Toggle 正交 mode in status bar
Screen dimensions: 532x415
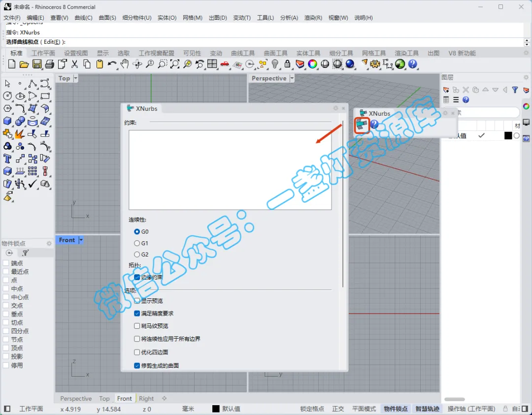(338, 409)
